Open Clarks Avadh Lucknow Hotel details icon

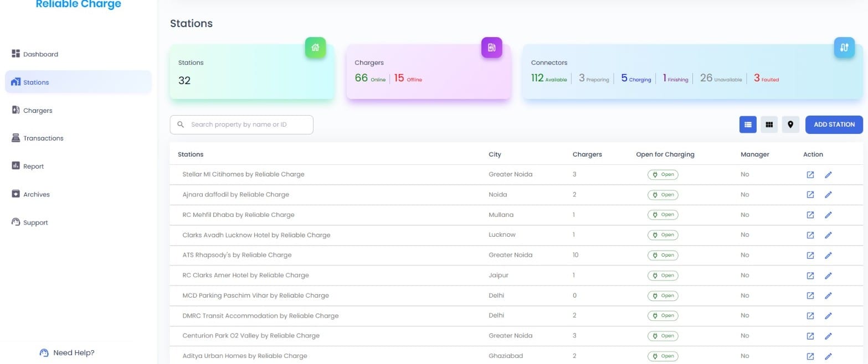pos(810,235)
